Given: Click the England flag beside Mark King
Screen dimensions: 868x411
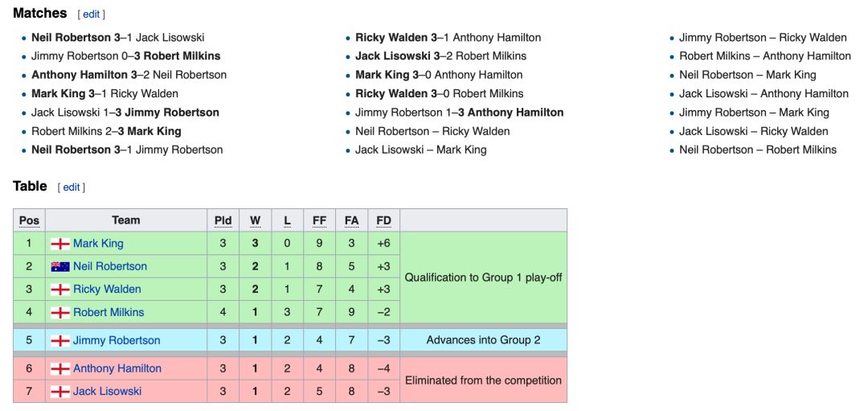Looking at the screenshot, I should point(60,244).
